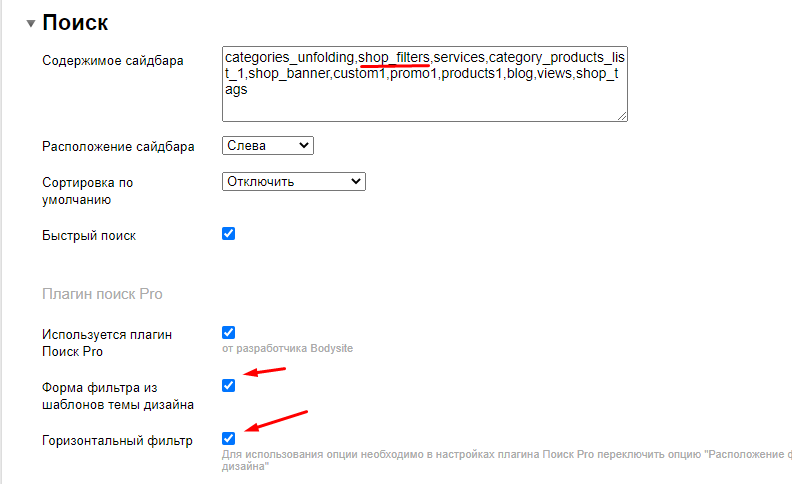Screen dimensions: 792x484
Task: Click the Расположение сайдбара label
Action: tap(118, 147)
